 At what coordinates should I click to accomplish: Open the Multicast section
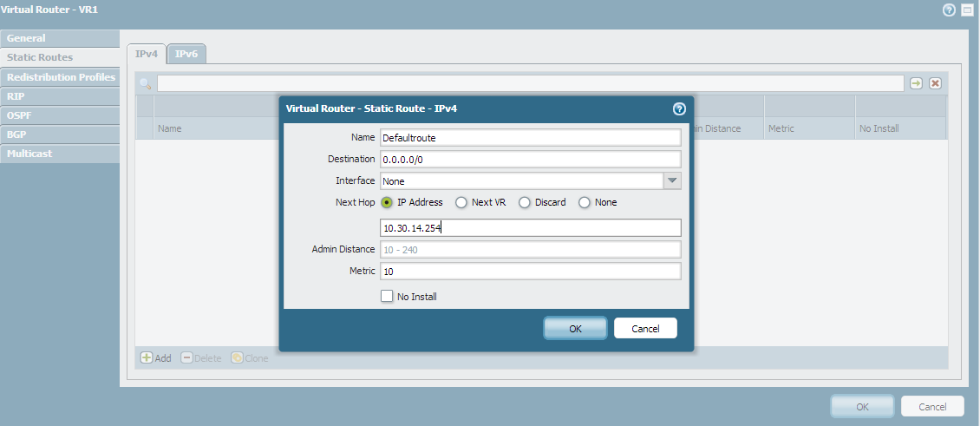(60, 154)
